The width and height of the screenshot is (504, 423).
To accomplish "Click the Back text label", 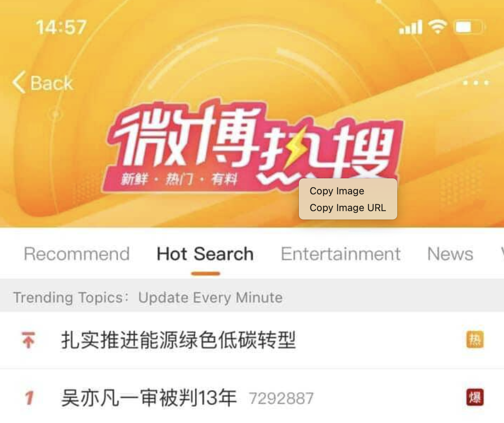I will [x=51, y=83].
